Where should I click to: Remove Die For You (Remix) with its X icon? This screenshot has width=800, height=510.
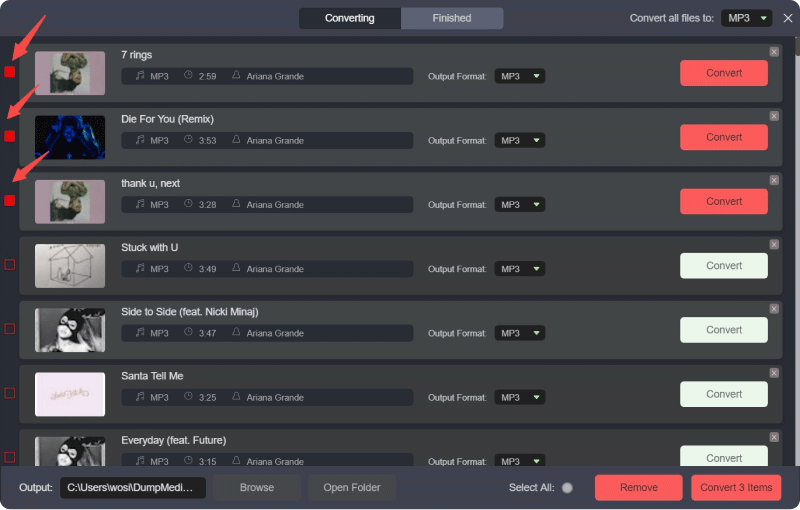click(774, 116)
